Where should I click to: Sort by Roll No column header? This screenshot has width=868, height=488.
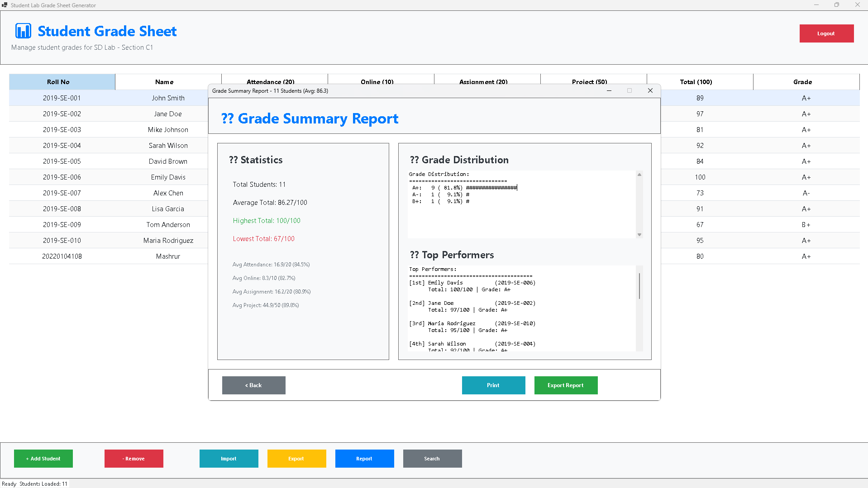[x=62, y=82]
